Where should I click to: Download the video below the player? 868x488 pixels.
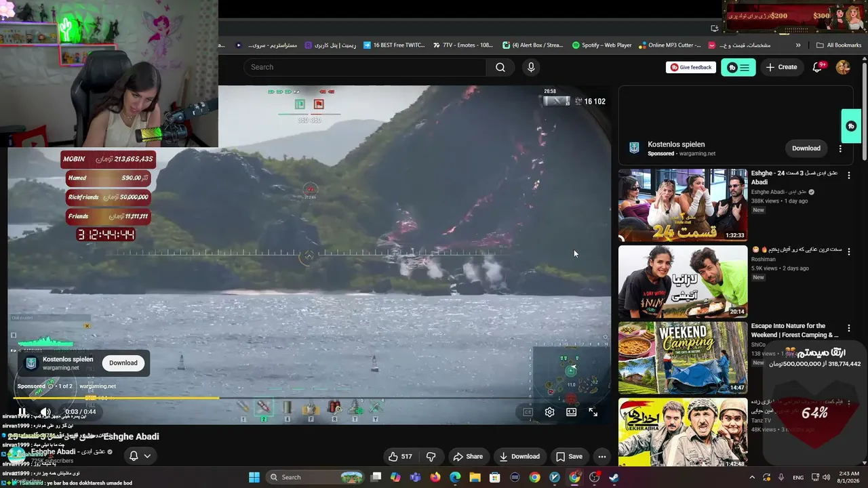point(519,456)
